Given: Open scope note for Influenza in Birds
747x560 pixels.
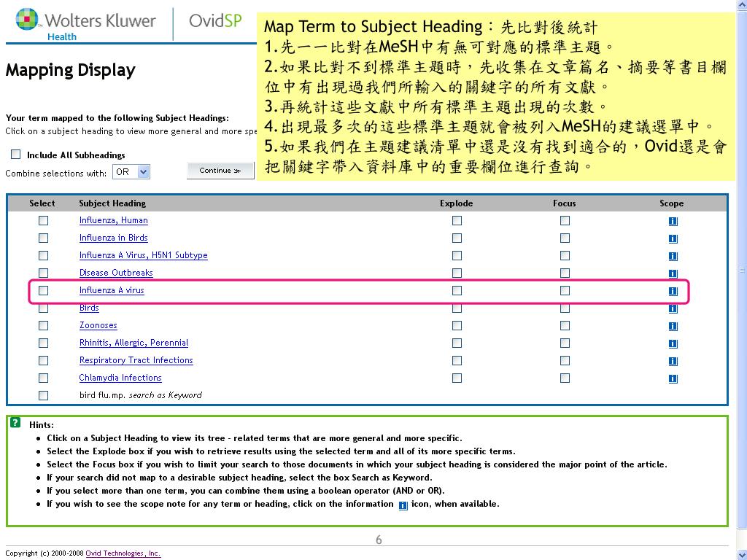Looking at the screenshot, I should (x=673, y=238).
